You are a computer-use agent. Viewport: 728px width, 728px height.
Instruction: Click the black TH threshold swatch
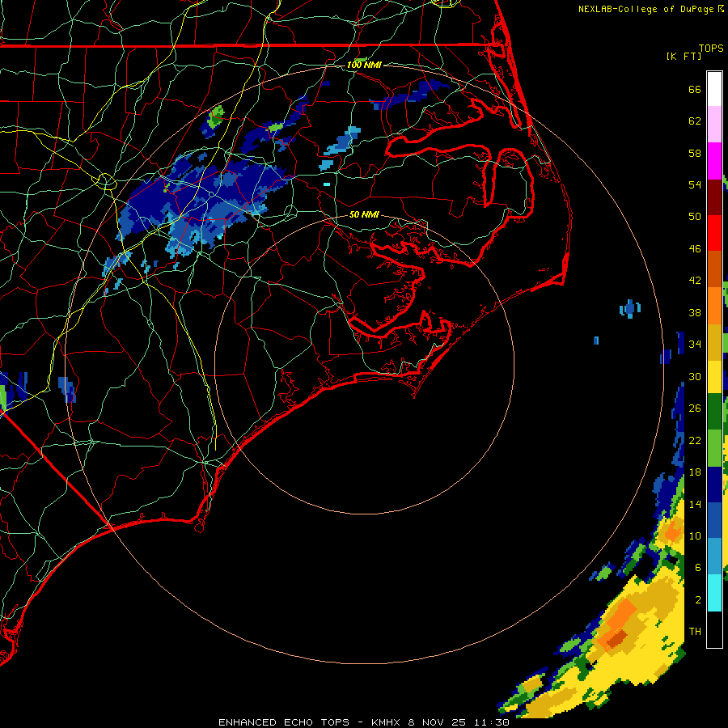(x=714, y=629)
